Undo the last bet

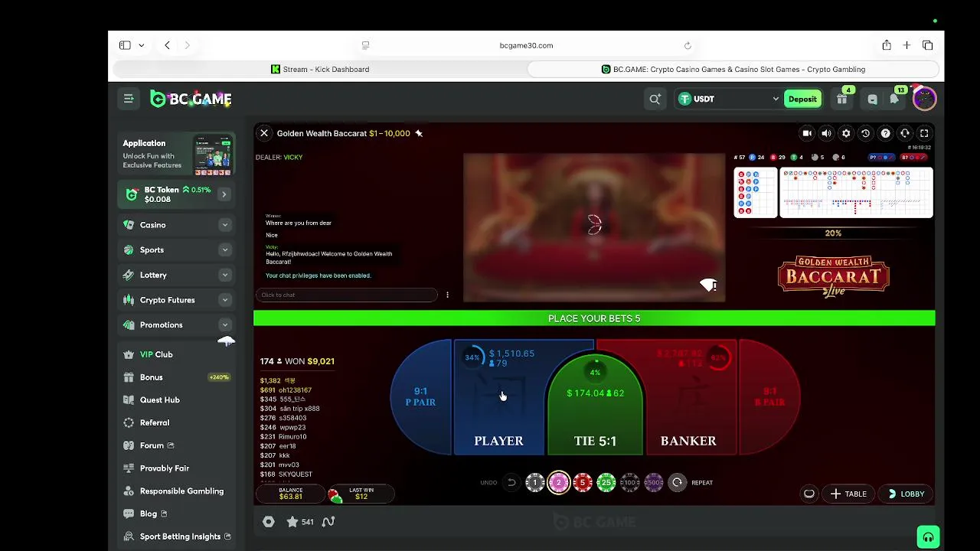coord(511,483)
